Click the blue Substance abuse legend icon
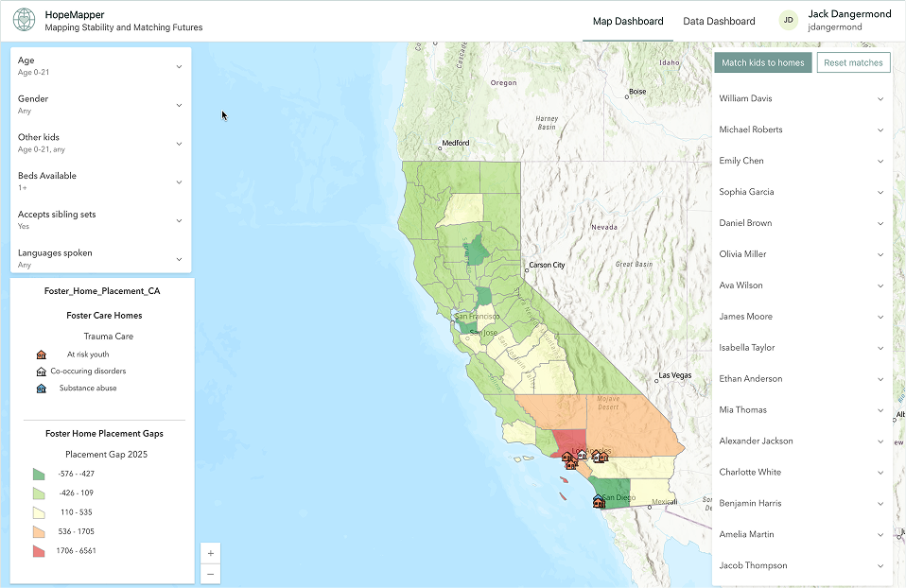The image size is (906, 588). point(41,389)
